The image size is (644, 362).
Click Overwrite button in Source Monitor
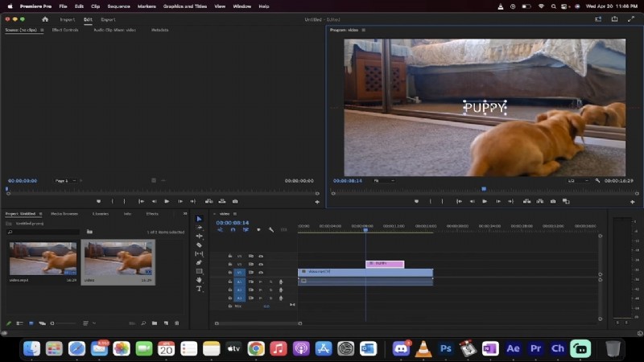(222, 202)
